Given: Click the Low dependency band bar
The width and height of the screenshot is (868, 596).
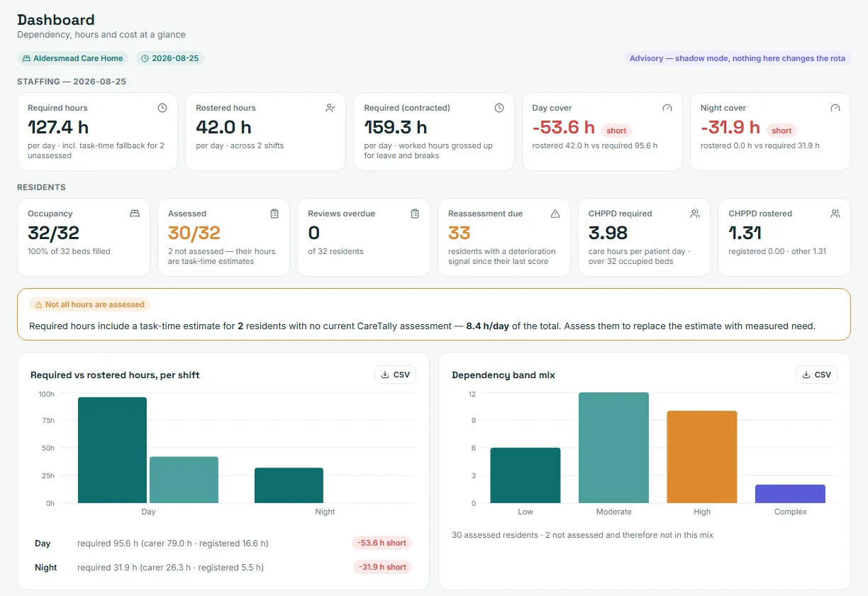Looking at the screenshot, I should click(x=525, y=475).
